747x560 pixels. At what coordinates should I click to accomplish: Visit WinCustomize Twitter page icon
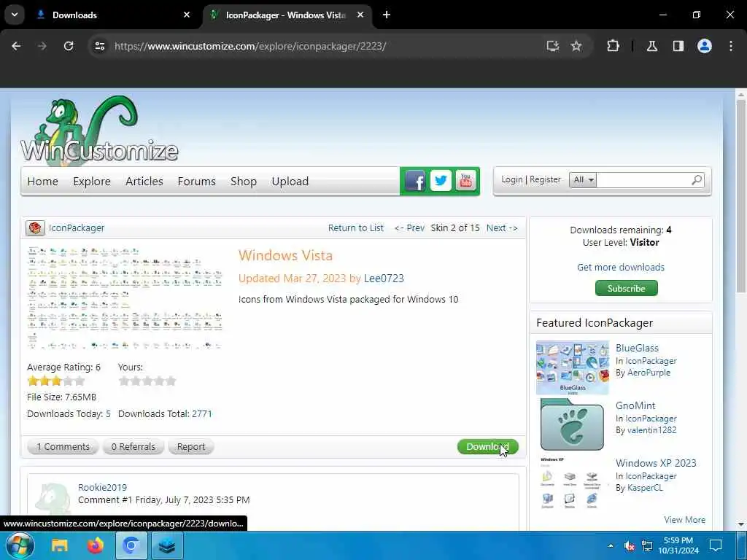pyautogui.click(x=441, y=181)
